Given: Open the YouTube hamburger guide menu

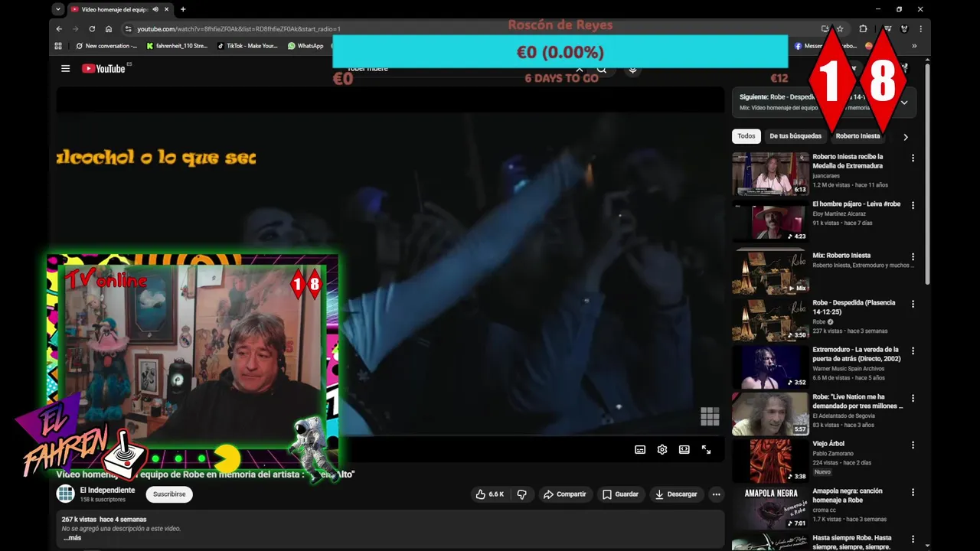Looking at the screenshot, I should (x=66, y=68).
